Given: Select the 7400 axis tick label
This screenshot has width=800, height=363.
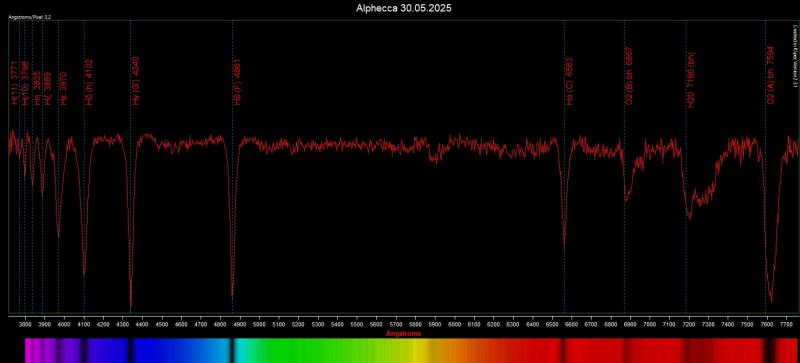Looking at the screenshot, I should coord(728,324).
